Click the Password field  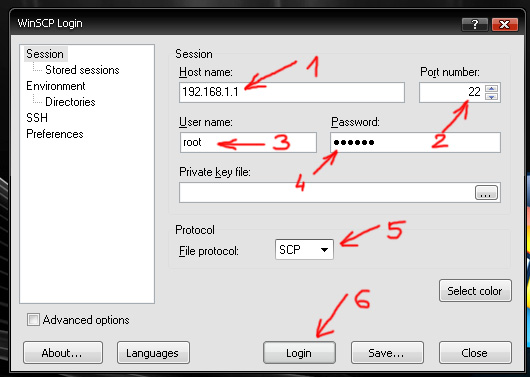click(x=415, y=142)
